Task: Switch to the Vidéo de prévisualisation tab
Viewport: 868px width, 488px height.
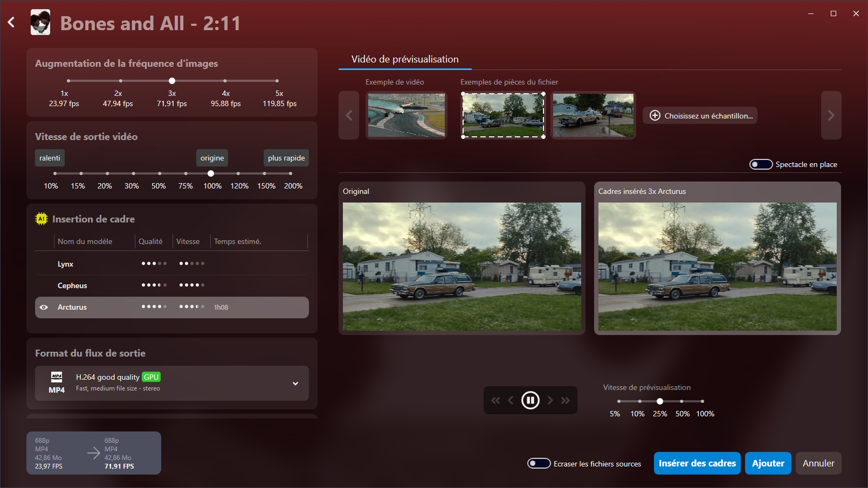Action: point(405,59)
